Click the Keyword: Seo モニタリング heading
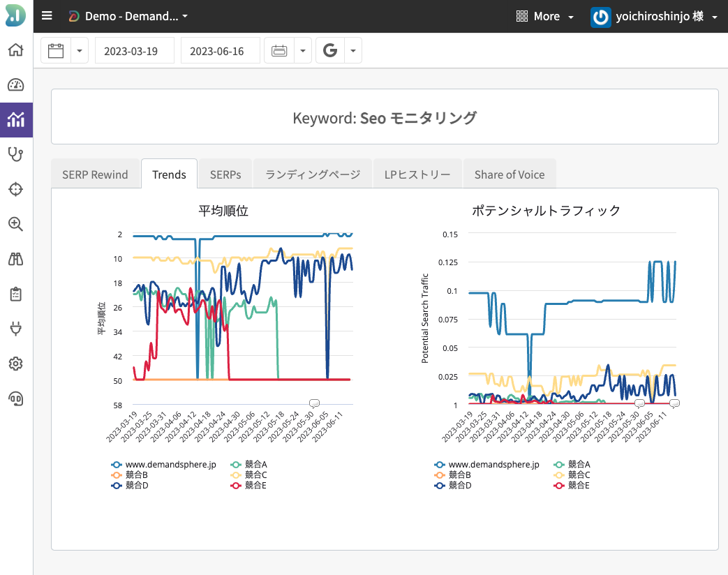 point(385,118)
